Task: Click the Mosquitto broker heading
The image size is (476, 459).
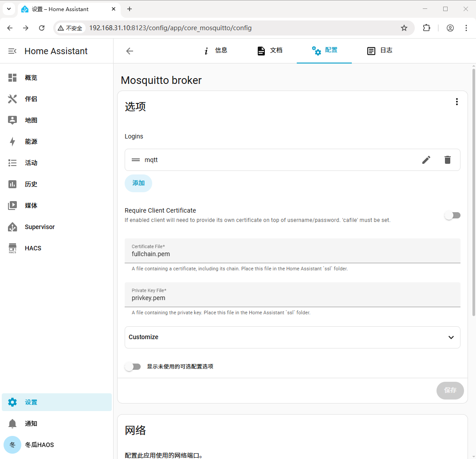Action: [161, 80]
